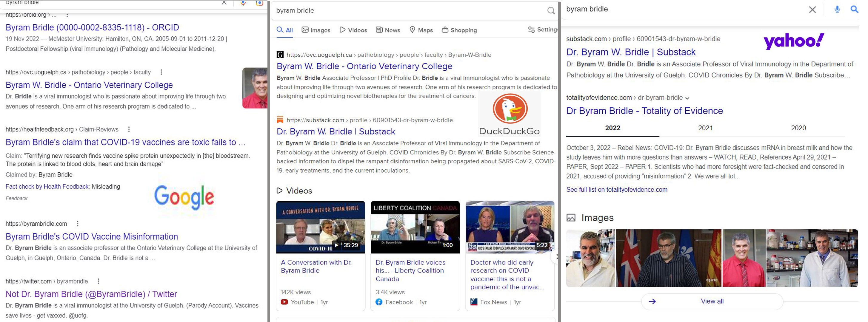868x322 pixels.
Task: Play the Liberty Coalition Canada video thumbnail
Action: click(415, 227)
